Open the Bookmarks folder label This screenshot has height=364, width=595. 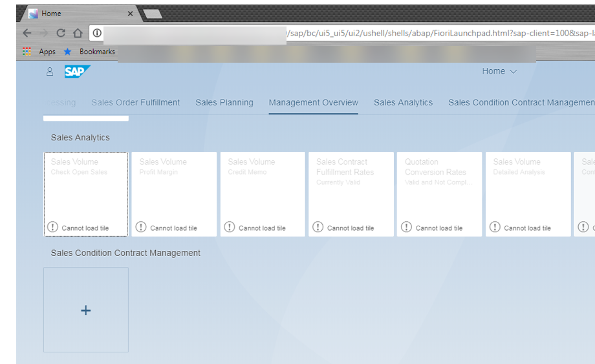click(x=97, y=52)
